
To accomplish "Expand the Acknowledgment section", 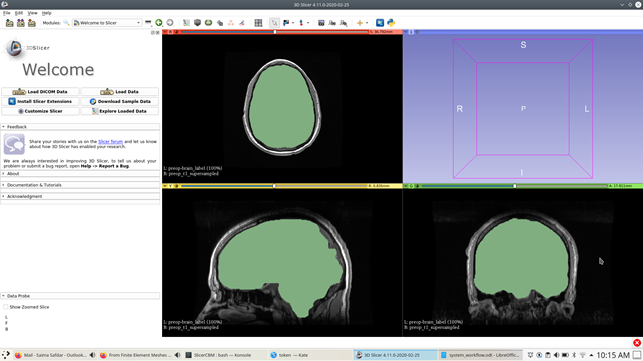I will click(x=80, y=196).
